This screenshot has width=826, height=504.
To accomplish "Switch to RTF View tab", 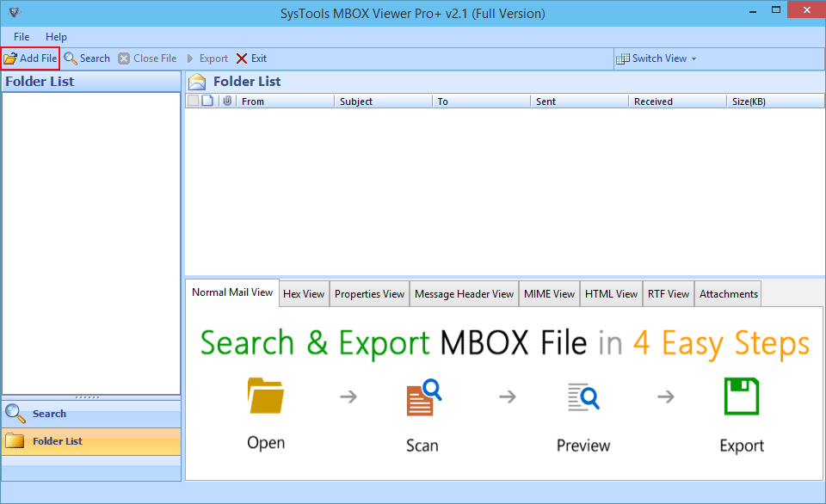I will click(x=669, y=294).
